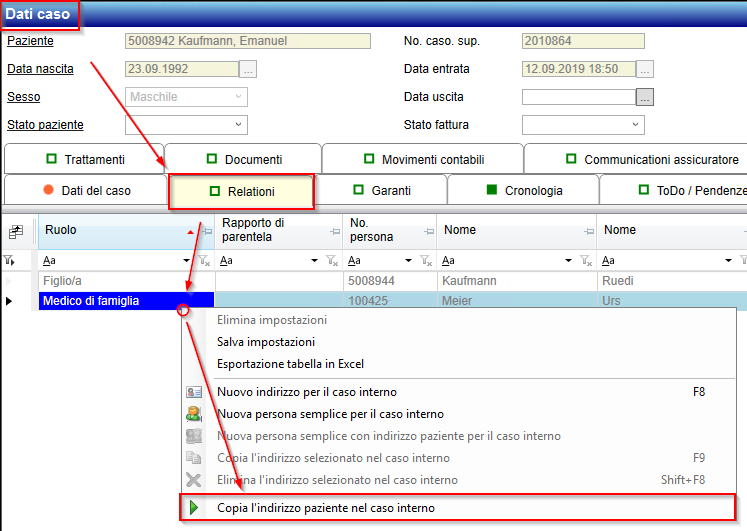Switch to the Documenti tab
This screenshot has width=747, height=531.
(x=243, y=159)
